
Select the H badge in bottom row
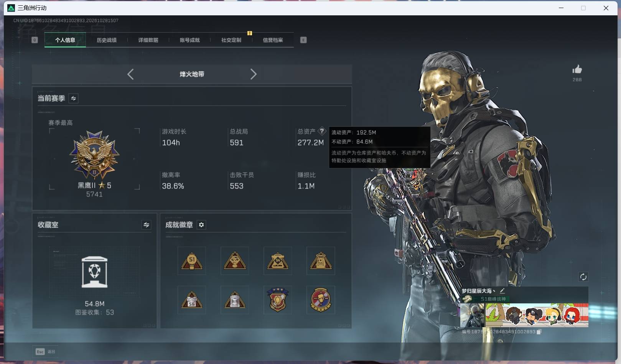pyautogui.click(x=235, y=300)
